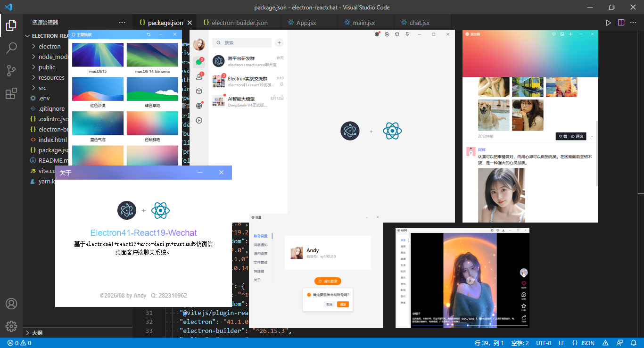644x348 pixels.
Task: Open the VS Code Explorer activity icon
Action: click(x=11, y=25)
